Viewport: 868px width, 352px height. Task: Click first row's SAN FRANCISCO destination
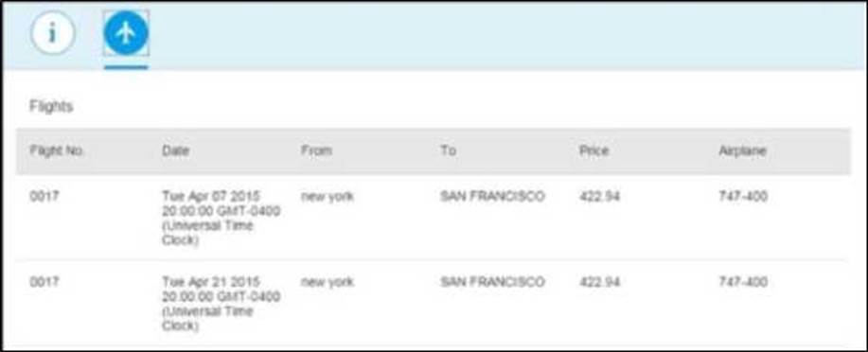[492, 197]
